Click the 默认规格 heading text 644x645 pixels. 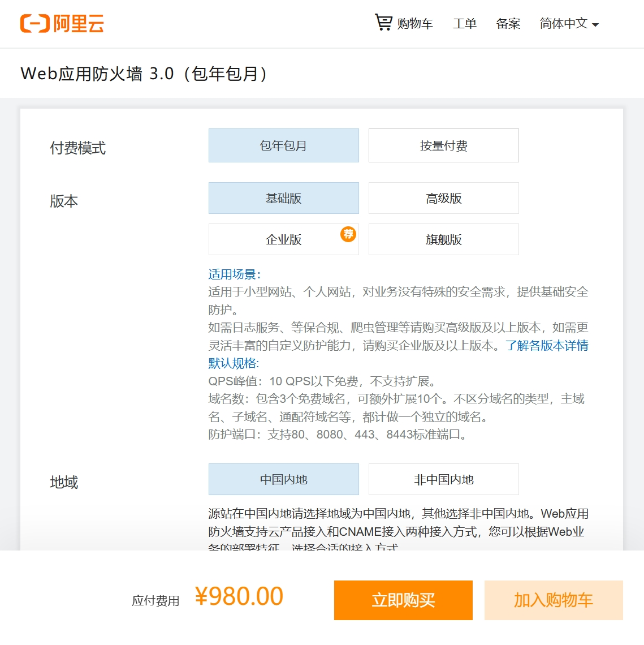click(x=234, y=363)
